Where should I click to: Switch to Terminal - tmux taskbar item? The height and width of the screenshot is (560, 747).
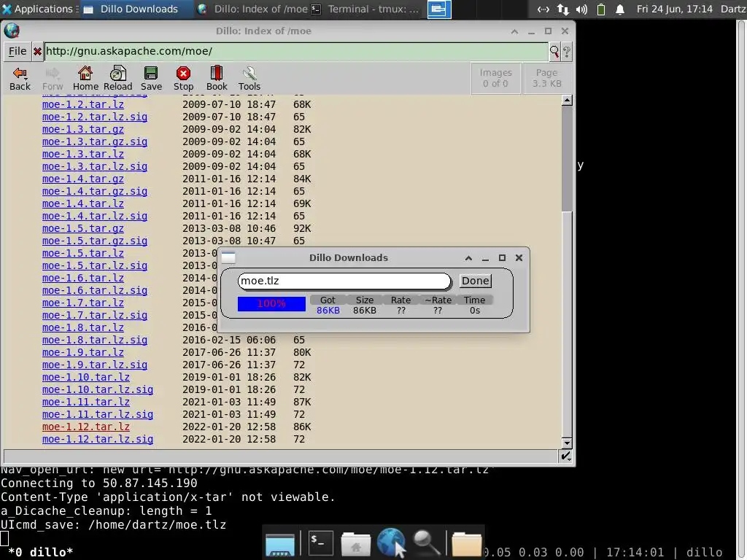365,9
